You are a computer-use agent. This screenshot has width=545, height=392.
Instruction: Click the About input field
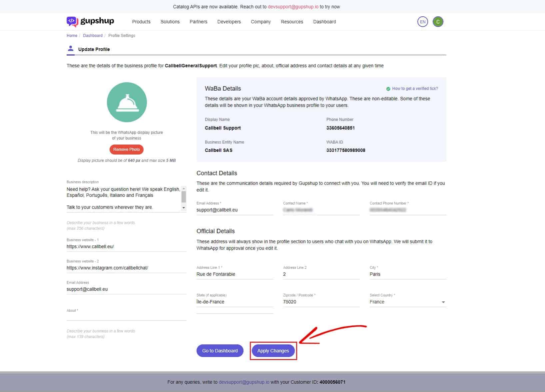pos(126,316)
